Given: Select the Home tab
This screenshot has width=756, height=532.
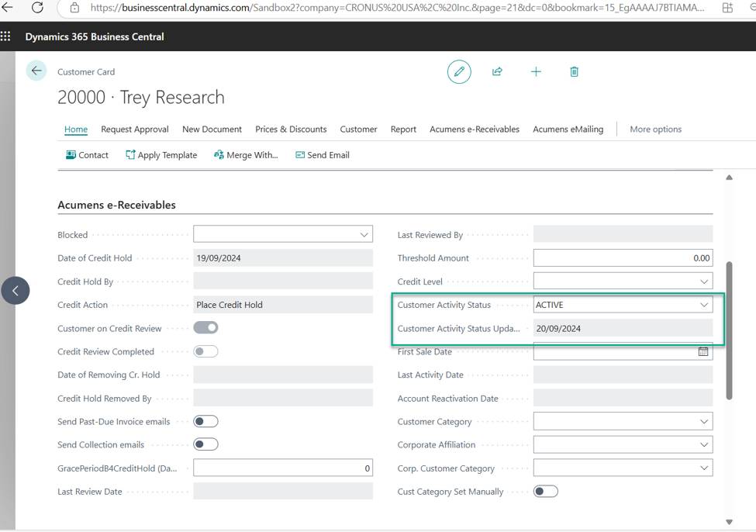Looking at the screenshot, I should pos(76,130).
